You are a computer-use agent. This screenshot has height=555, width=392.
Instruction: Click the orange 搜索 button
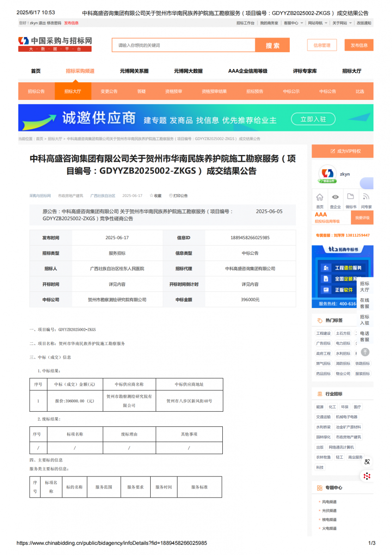click(273, 45)
